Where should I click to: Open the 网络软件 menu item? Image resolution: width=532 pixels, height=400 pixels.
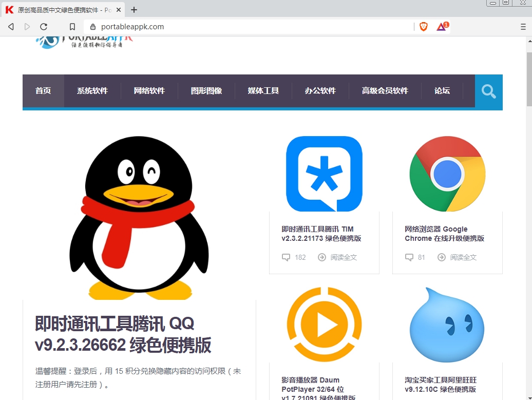coord(149,90)
